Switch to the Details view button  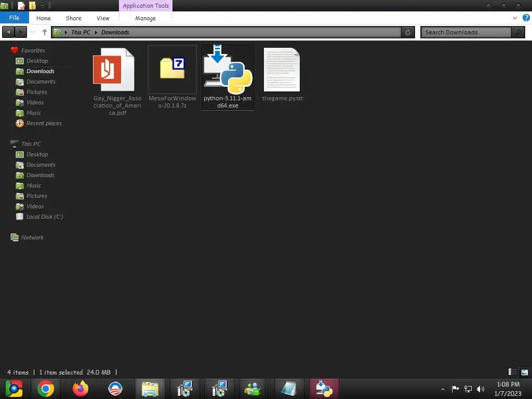512,372
